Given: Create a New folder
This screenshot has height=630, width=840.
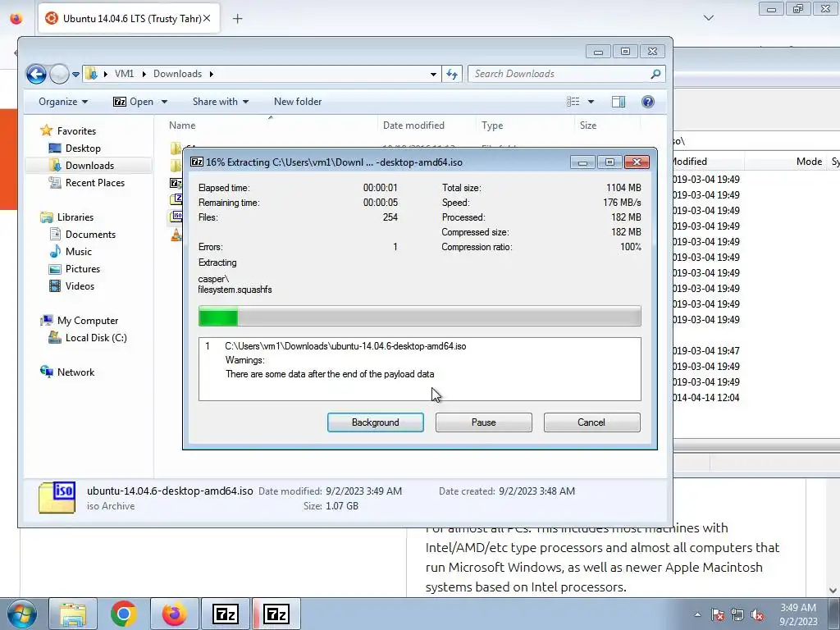Looking at the screenshot, I should click(x=297, y=102).
